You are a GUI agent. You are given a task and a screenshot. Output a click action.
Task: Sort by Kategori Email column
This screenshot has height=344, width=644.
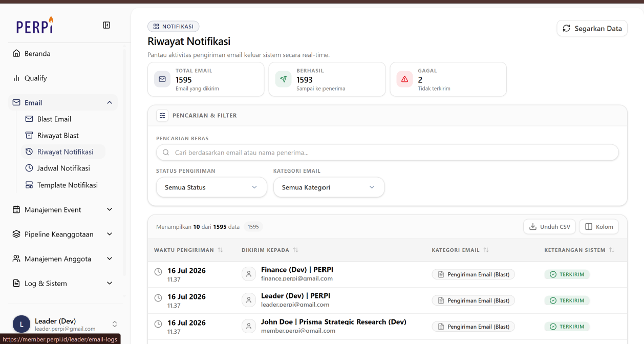[460, 250]
